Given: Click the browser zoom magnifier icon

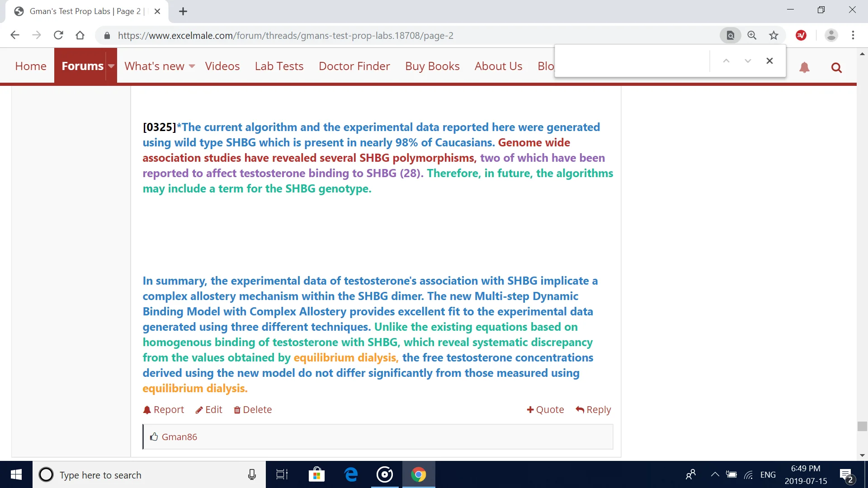Looking at the screenshot, I should pyautogui.click(x=752, y=35).
